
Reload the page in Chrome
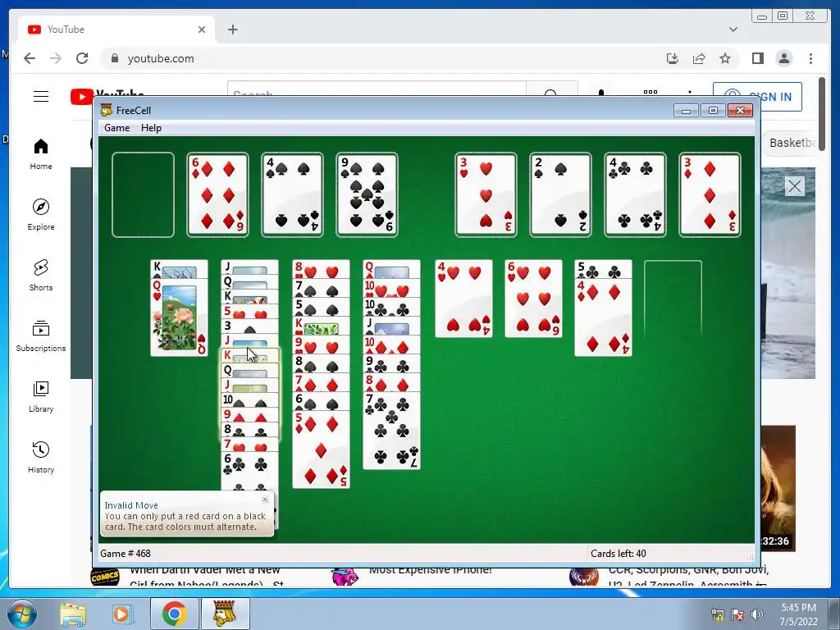coord(82,58)
